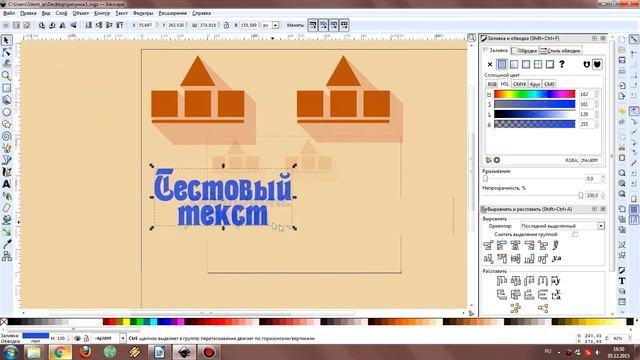Click the Flip horizontal icon
The image size is (640, 360).
point(63,25)
